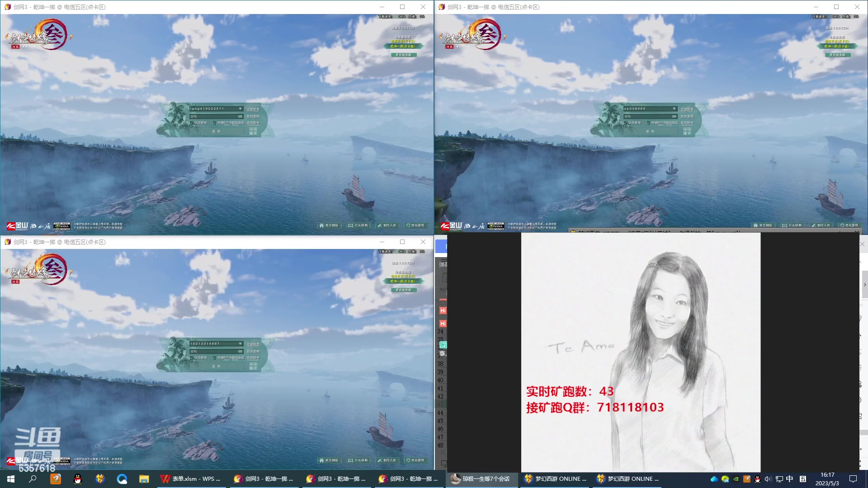Viewport: 868px width, 488px height.
Task: Select row number 45 in list
Action: tap(440, 421)
